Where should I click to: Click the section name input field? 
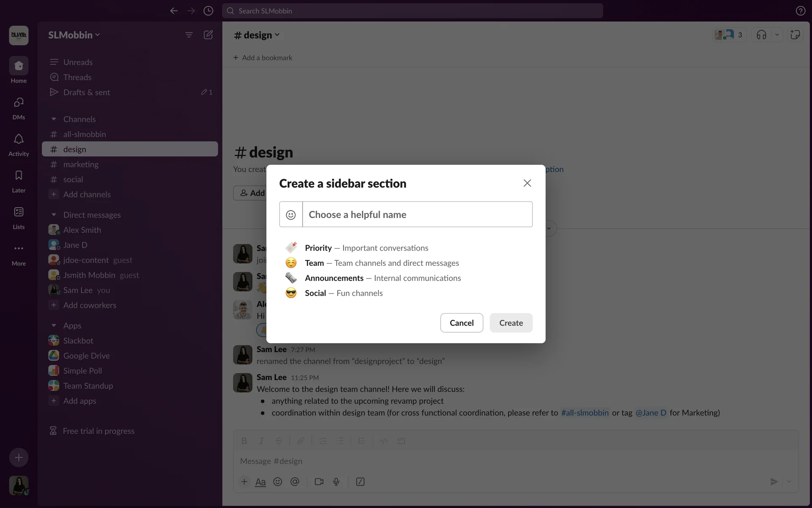coord(417,215)
